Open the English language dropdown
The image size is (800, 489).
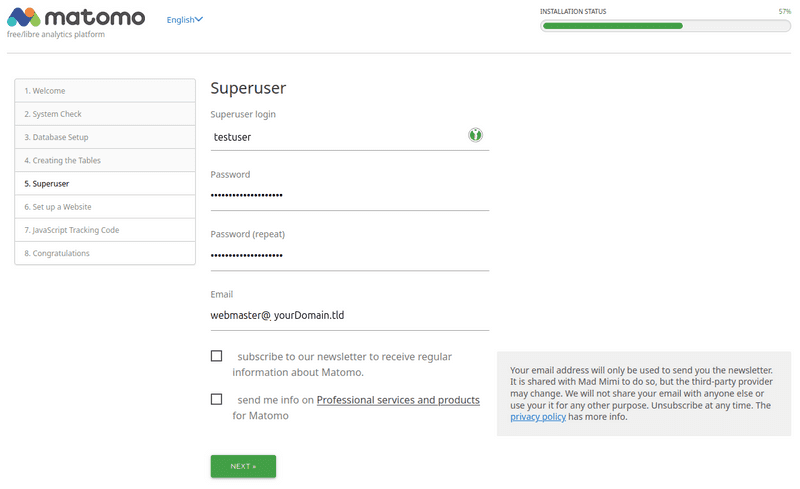[185, 19]
